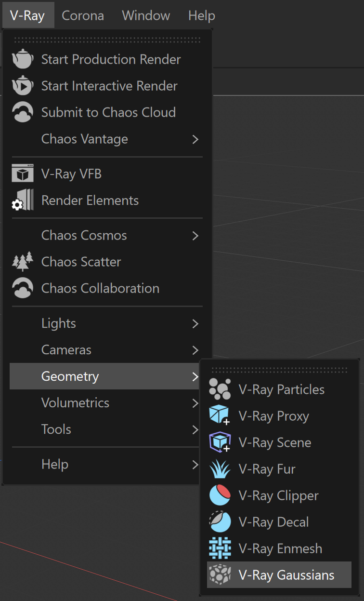Click the Submit to Chaos Cloud icon

click(x=22, y=112)
